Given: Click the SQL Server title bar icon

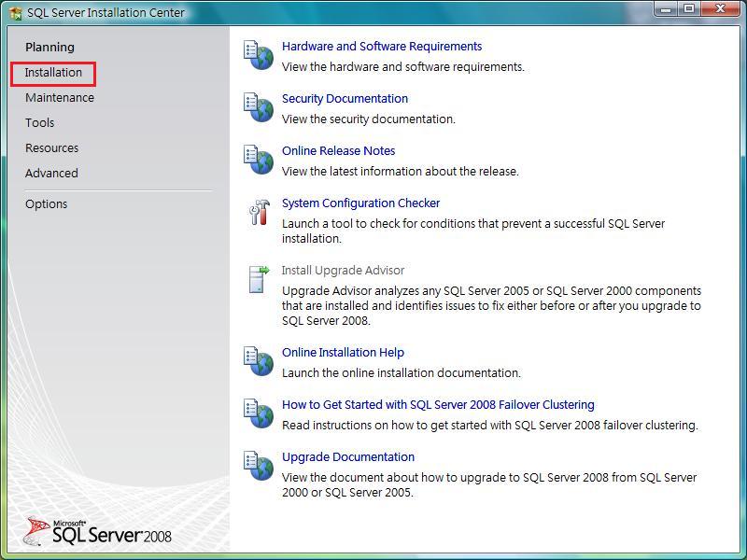Looking at the screenshot, I should tap(16, 13).
